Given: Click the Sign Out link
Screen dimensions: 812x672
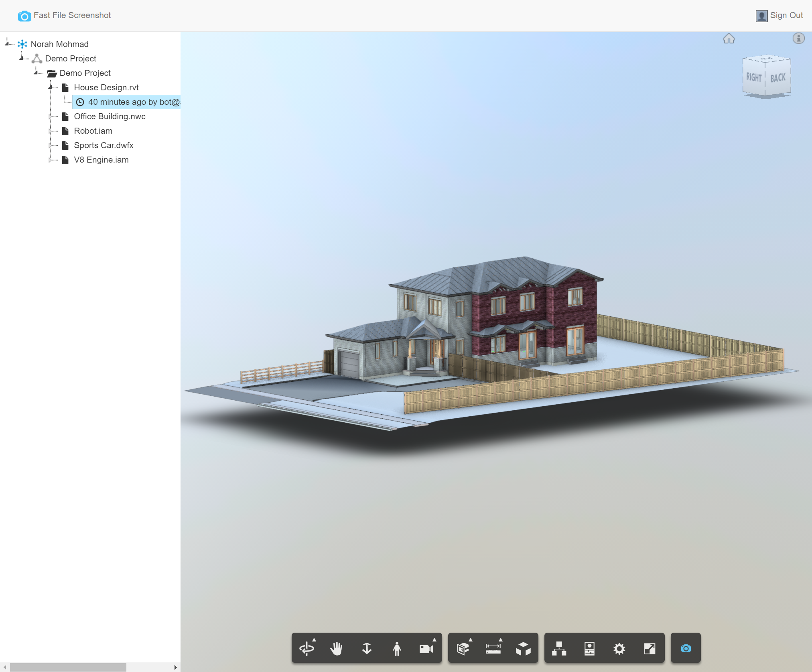Looking at the screenshot, I should click(x=786, y=15).
